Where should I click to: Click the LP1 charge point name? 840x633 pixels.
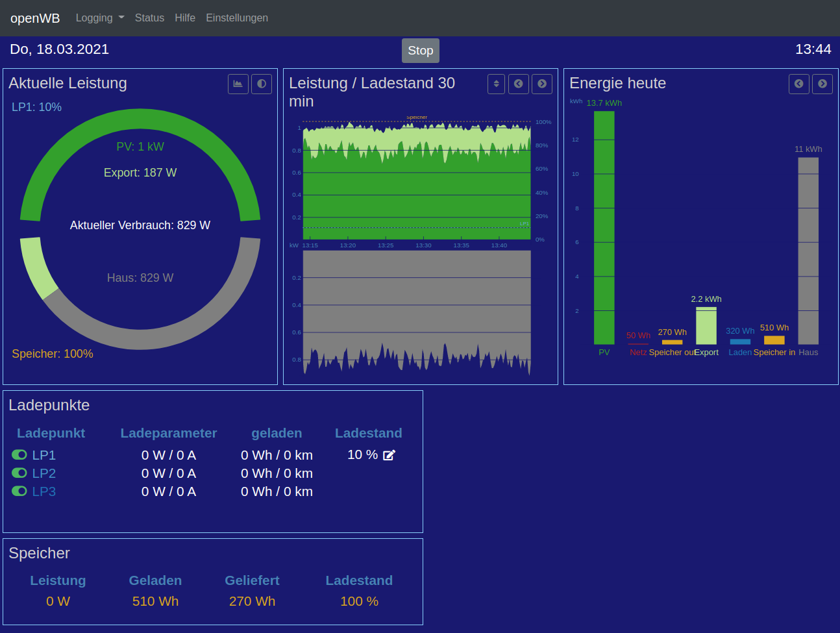44,455
